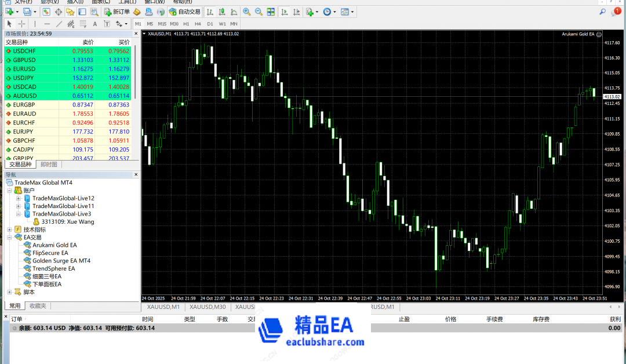Screen dimensions: 626x364
Task: Toggle the 自动交易 auto trading button
Action: 184,12
